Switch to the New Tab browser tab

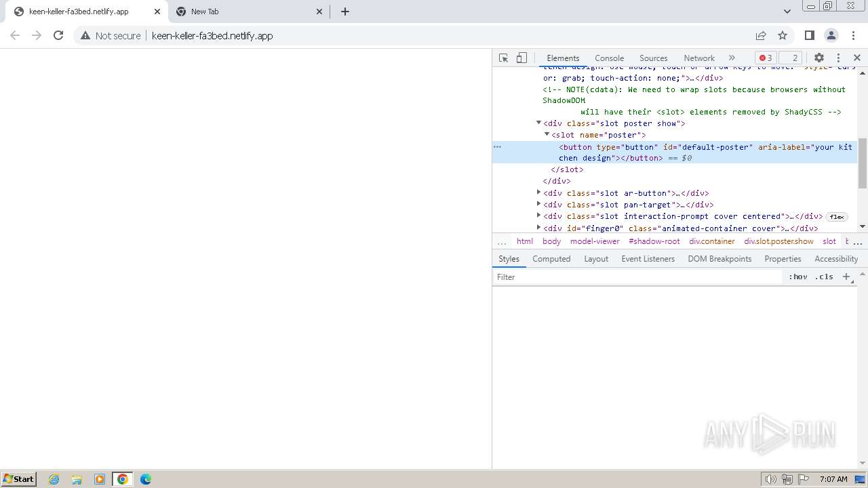point(250,12)
